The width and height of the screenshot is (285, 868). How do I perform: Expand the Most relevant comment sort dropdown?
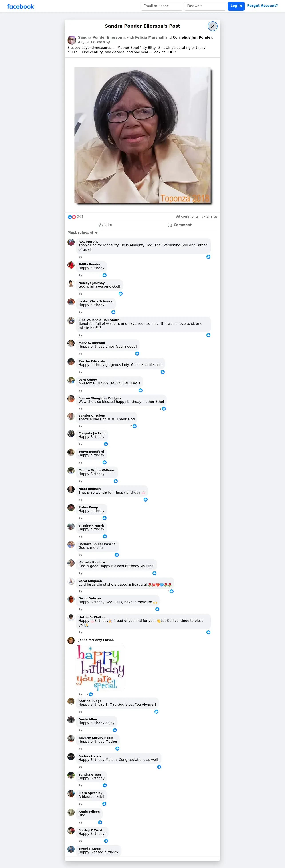pos(83,233)
